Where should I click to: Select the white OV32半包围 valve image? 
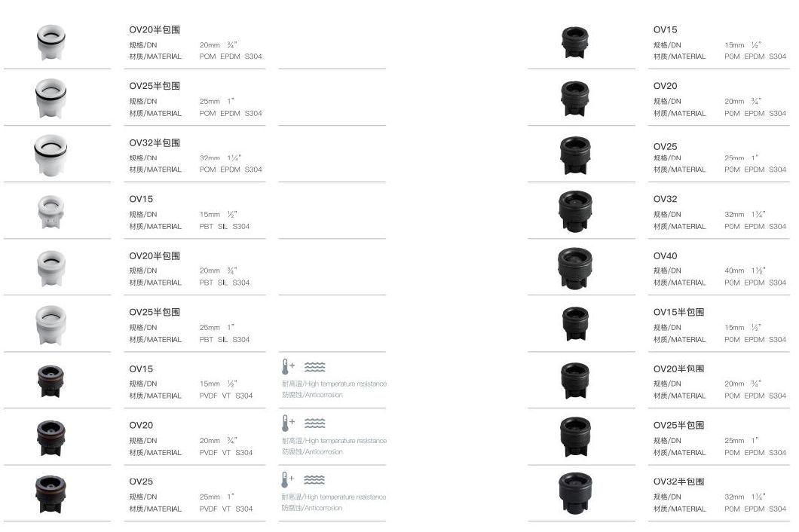(x=51, y=154)
